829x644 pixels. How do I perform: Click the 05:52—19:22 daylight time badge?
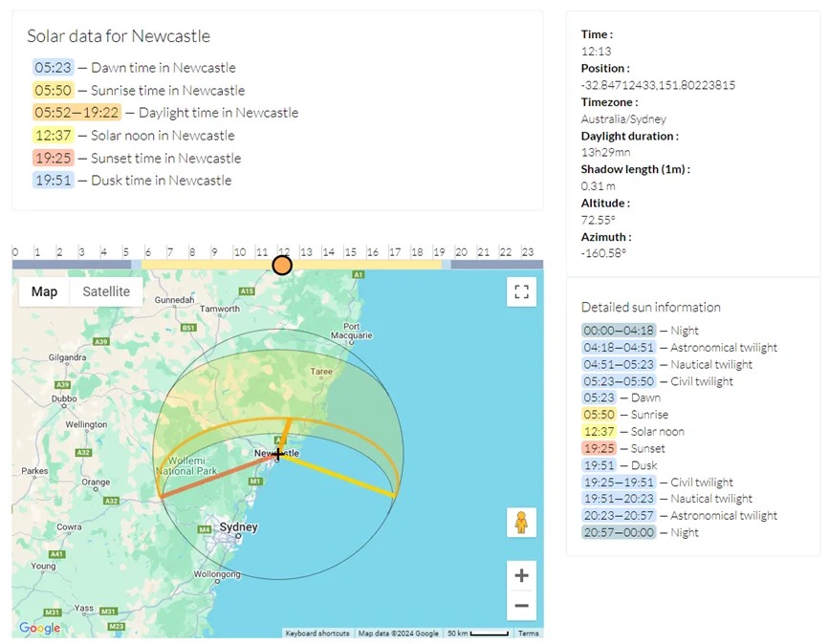[76, 113]
